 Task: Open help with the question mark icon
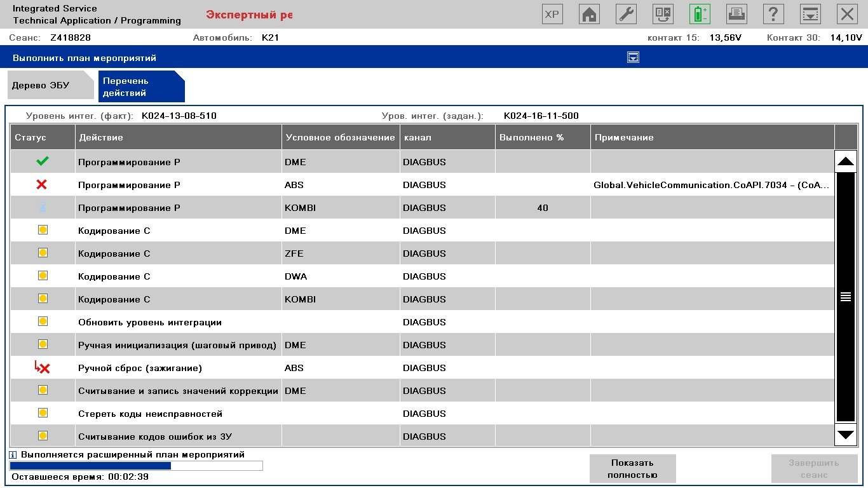pyautogui.click(x=773, y=14)
